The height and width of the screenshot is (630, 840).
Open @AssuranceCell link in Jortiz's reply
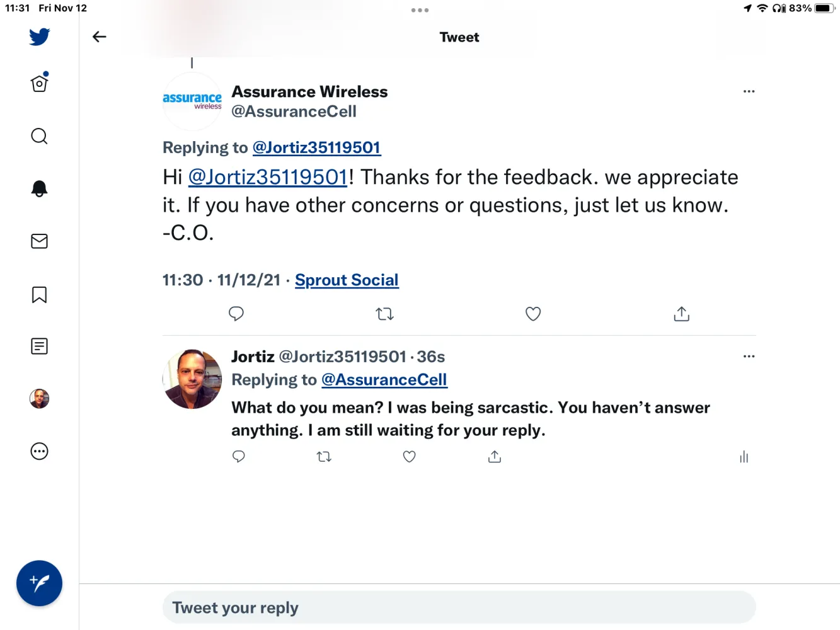coord(384,380)
